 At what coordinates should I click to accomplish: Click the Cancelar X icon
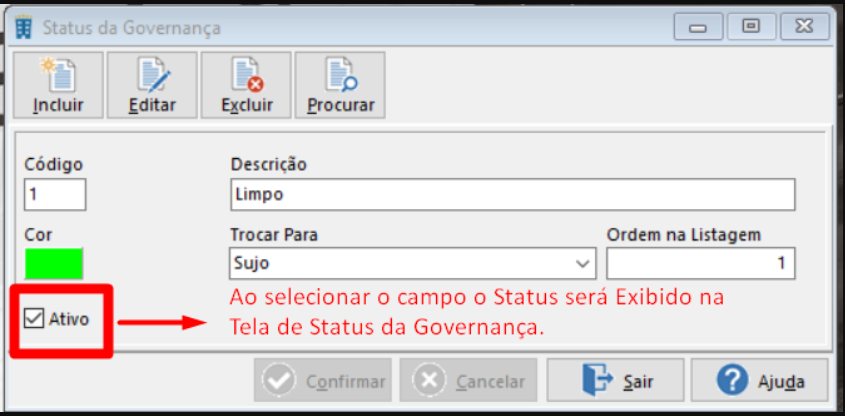coord(429,380)
